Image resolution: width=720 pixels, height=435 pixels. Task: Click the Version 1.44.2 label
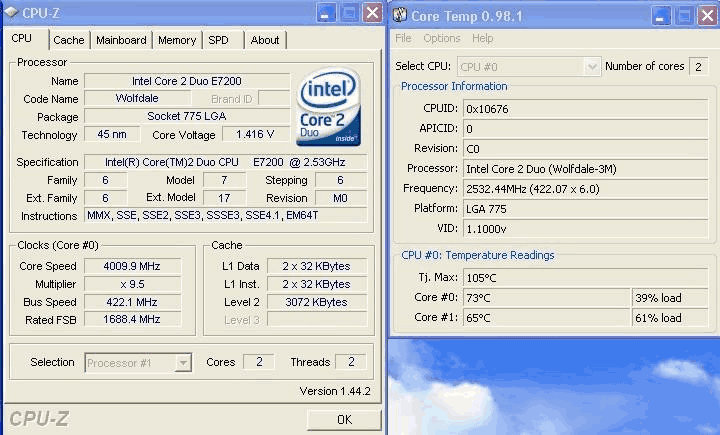335,391
